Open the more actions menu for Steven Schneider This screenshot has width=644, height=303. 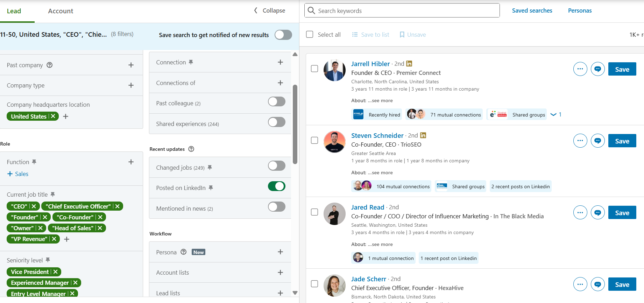(580, 141)
